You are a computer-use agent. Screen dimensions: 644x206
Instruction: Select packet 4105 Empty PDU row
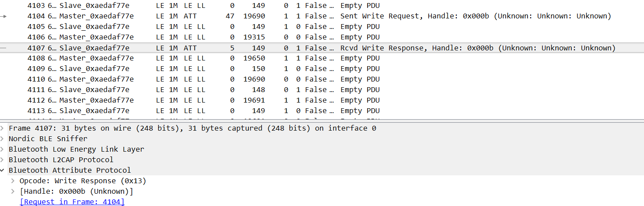(x=262, y=27)
